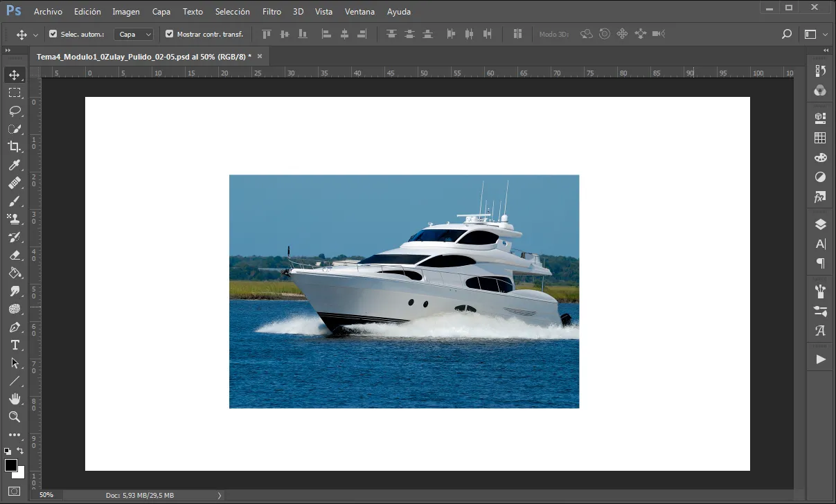The height and width of the screenshot is (504, 836).
Task: Click the 50% zoom level field
Action: (46, 495)
